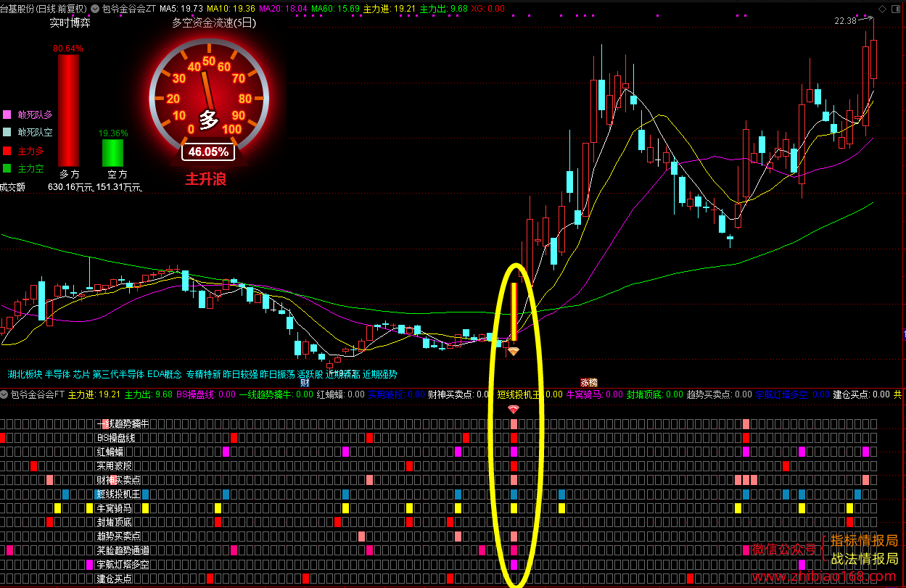Click the 封堵顶底 row label in the grid
The height and width of the screenshot is (588, 906).
tap(115, 522)
